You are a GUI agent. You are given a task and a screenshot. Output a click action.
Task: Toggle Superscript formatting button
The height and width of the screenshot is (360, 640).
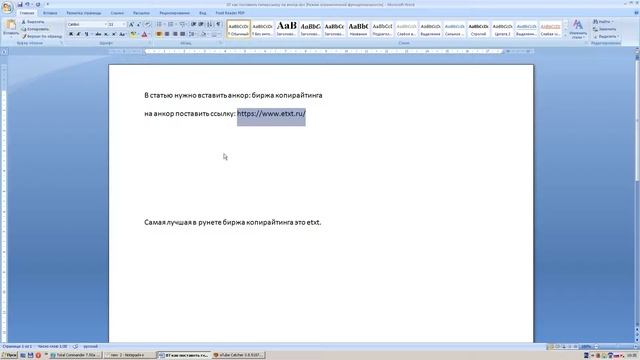(114, 34)
